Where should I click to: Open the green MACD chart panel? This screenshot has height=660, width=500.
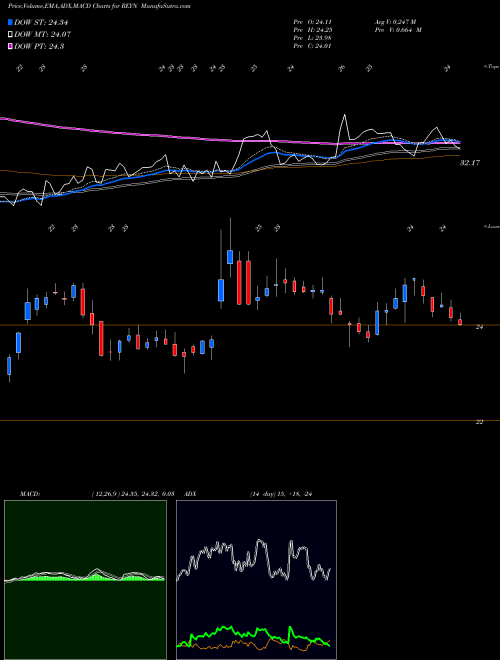coord(85,580)
